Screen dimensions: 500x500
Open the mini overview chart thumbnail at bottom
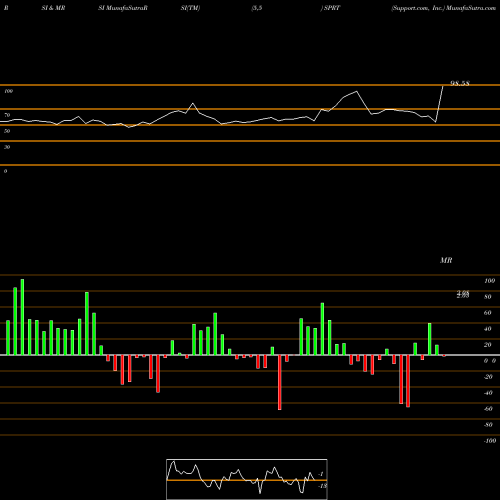pos(247,479)
